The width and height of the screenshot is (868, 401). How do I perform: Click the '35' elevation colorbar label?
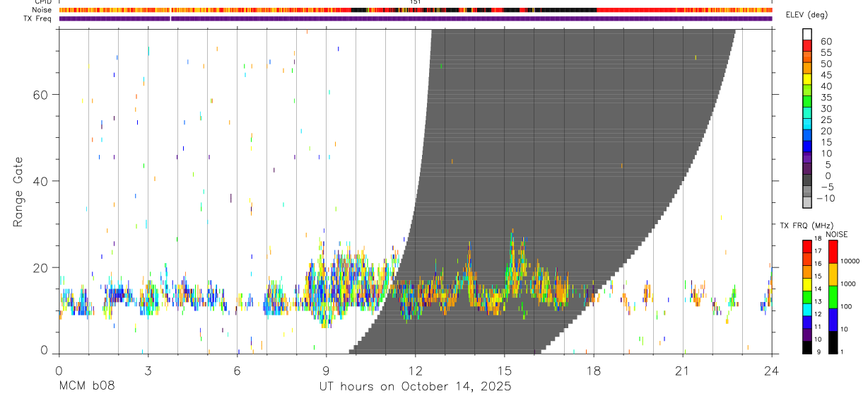[825, 98]
